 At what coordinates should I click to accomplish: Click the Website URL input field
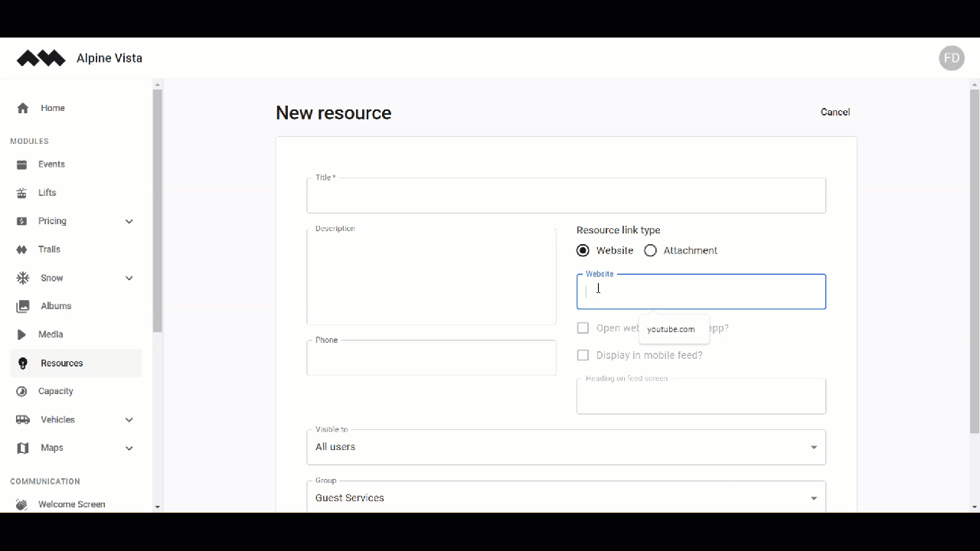click(701, 292)
